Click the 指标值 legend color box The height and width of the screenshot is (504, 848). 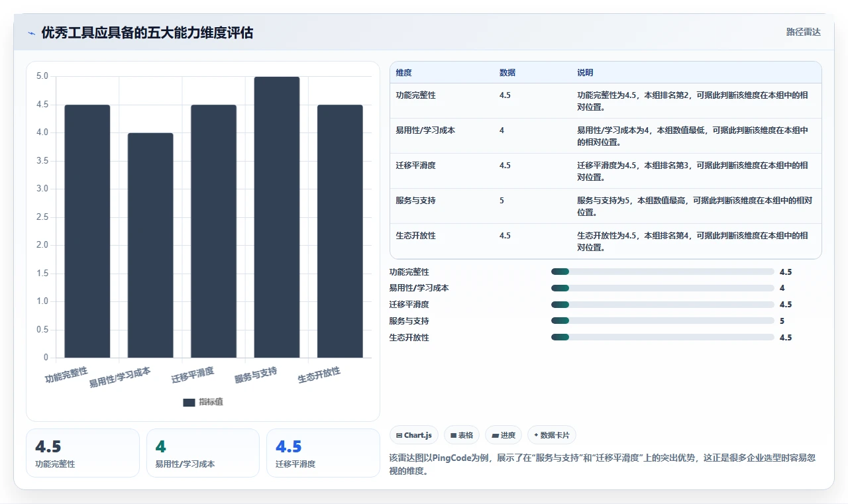click(189, 402)
